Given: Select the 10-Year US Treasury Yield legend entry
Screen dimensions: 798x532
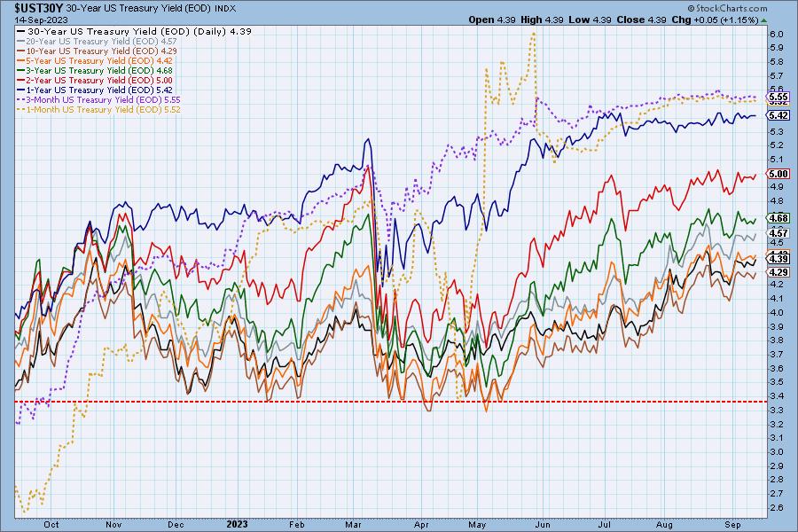Looking at the screenshot, I should point(98,51).
